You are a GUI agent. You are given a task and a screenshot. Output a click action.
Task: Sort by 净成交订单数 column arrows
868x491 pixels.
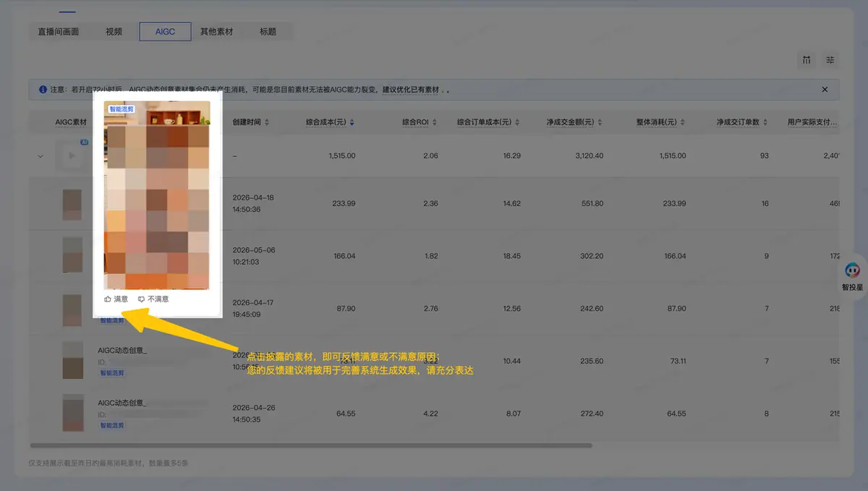(x=765, y=122)
